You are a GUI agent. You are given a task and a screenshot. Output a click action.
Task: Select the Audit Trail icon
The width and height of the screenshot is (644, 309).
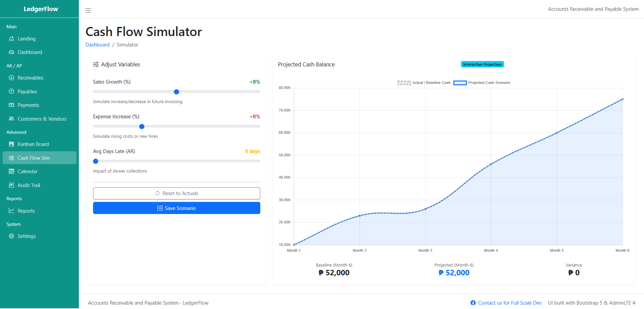click(x=11, y=185)
